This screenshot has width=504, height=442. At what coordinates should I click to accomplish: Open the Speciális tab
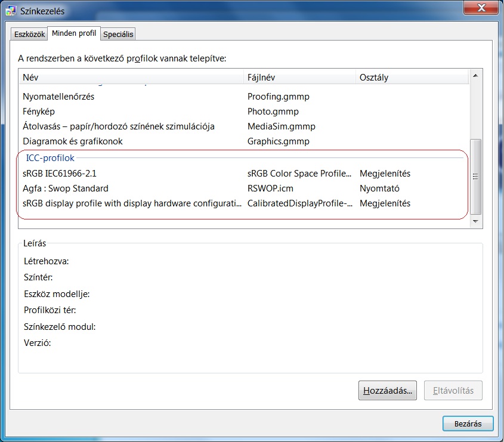[118, 35]
